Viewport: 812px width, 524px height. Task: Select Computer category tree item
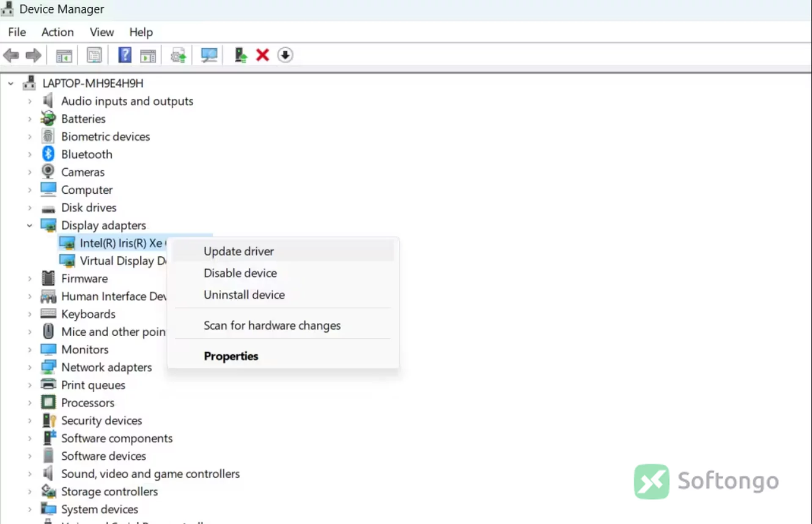(x=87, y=190)
